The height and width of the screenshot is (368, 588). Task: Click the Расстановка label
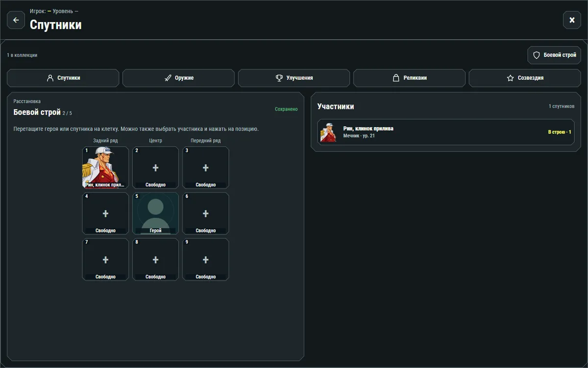tap(27, 102)
